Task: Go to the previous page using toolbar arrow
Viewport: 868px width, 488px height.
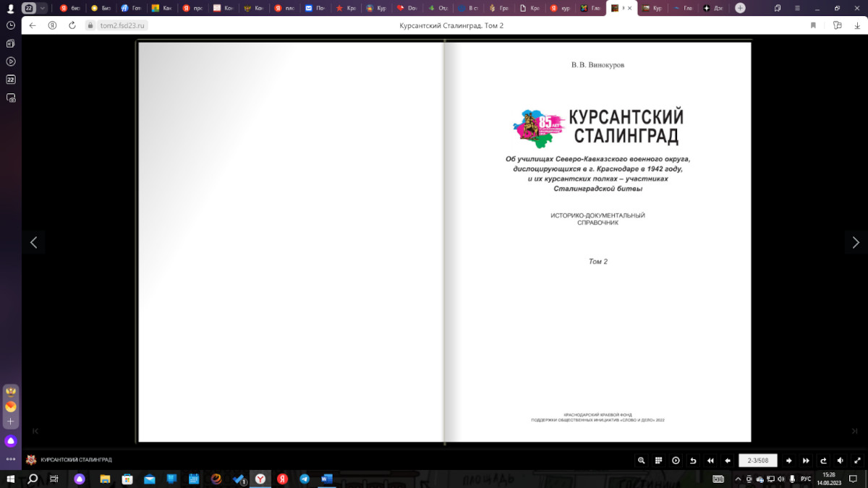Action: point(728,461)
